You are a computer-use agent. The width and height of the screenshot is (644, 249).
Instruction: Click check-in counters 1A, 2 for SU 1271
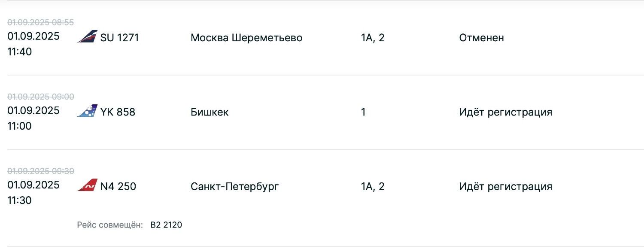click(373, 38)
